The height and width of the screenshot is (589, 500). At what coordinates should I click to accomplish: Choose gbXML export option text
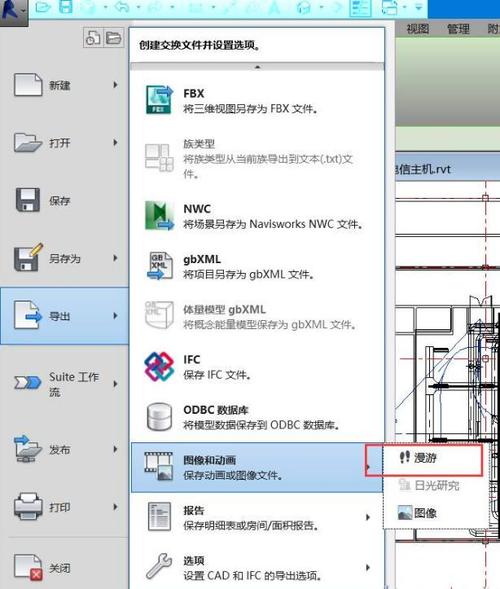click(x=249, y=267)
